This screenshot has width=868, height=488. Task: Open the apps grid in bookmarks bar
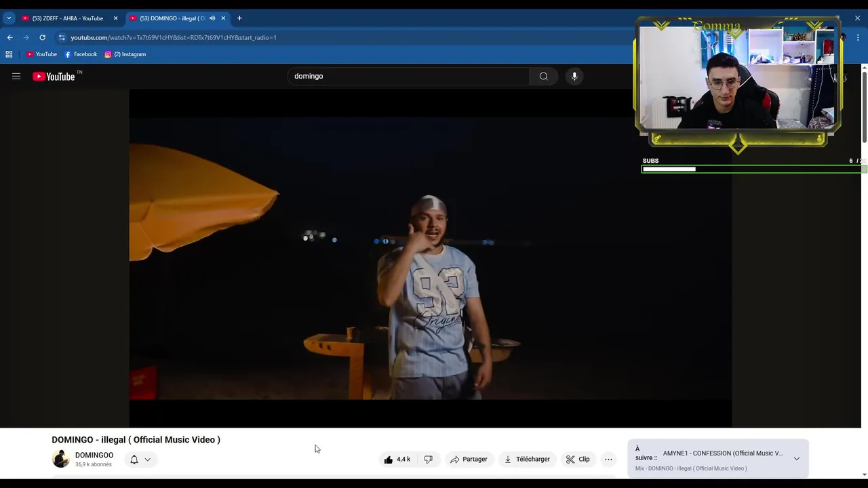(x=9, y=54)
